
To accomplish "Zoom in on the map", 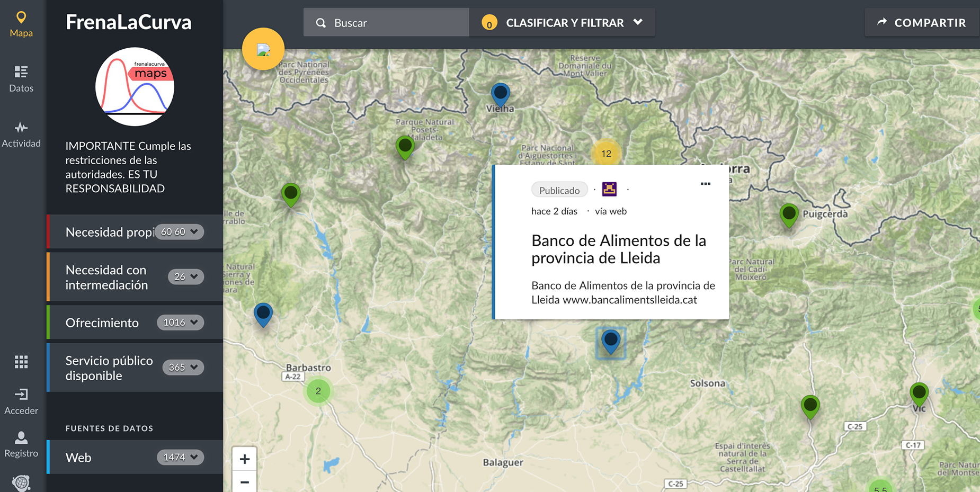I will [244, 459].
